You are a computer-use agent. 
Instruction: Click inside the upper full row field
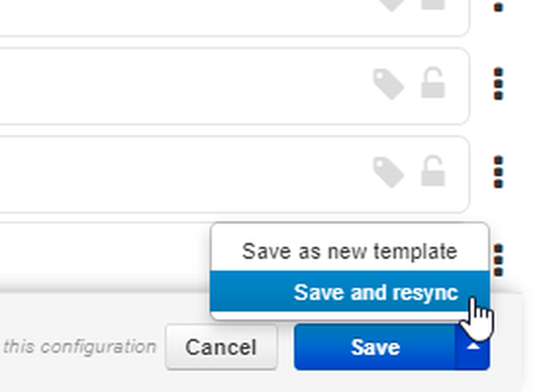pos(235,86)
